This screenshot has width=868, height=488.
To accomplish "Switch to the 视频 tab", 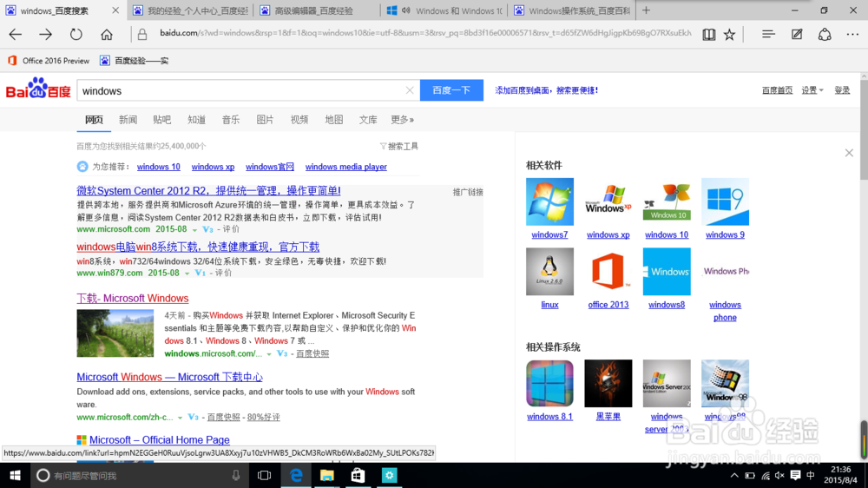I will click(299, 120).
